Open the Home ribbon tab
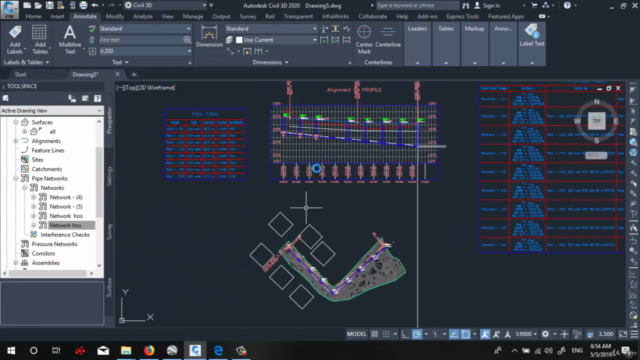The image size is (640, 360). 33,17
